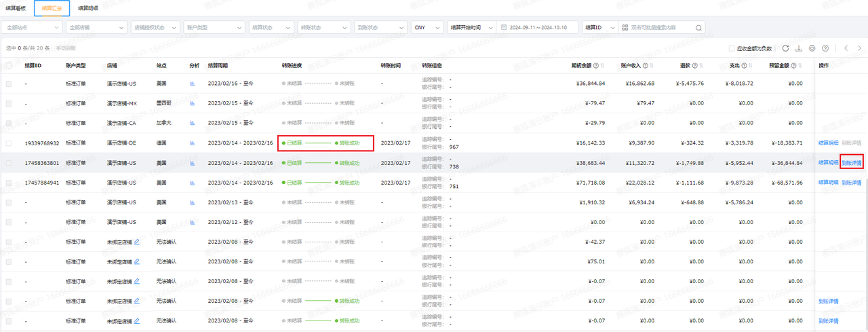Image resolution: width=868 pixels, height=332 pixels.
Task: Open 到账详情 link for ID 17458363801
Action: tap(851, 163)
